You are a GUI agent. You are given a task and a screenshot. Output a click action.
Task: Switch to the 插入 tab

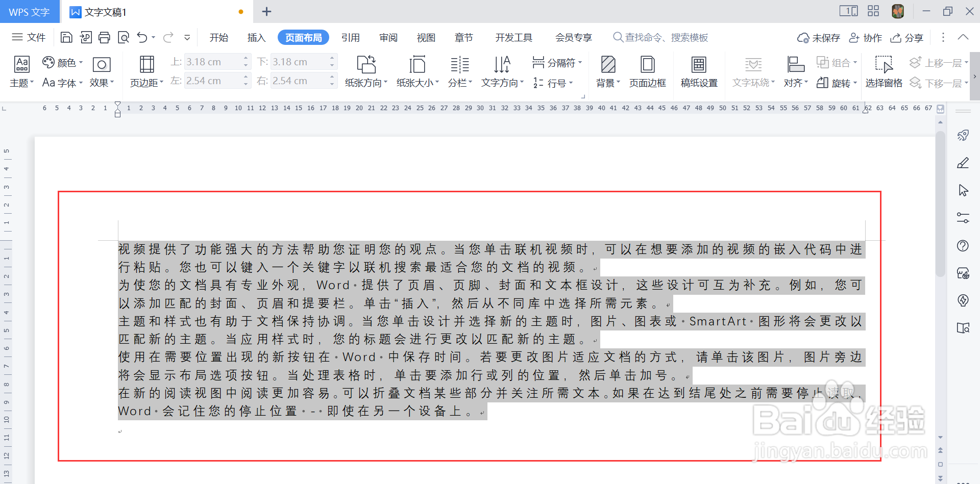coord(256,37)
